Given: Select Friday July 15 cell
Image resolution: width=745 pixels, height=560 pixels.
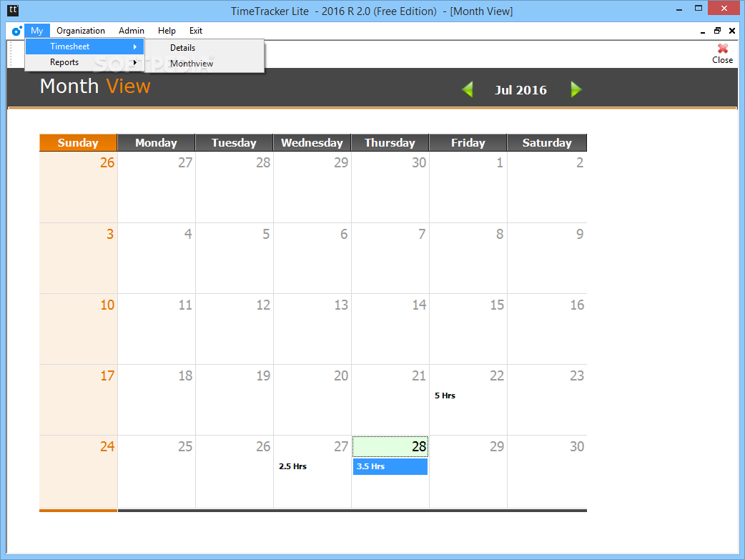Looking at the screenshot, I should (x=468, y=329).
